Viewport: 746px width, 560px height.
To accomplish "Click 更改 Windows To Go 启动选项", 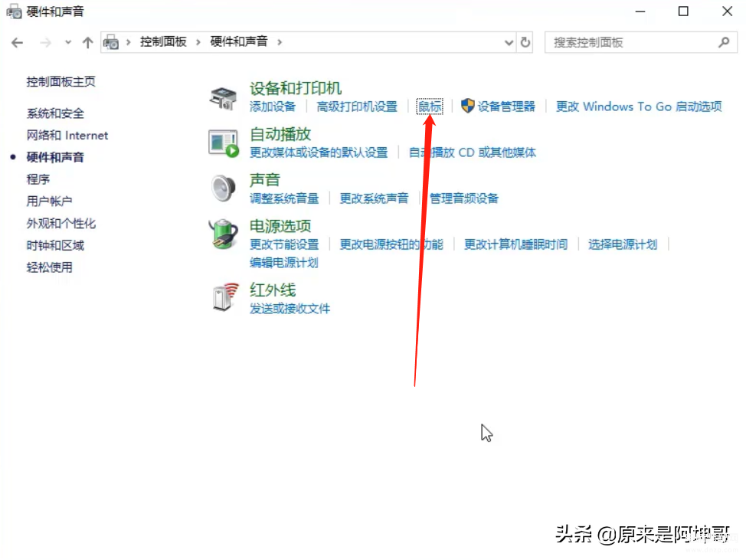I will pos(639,106).
